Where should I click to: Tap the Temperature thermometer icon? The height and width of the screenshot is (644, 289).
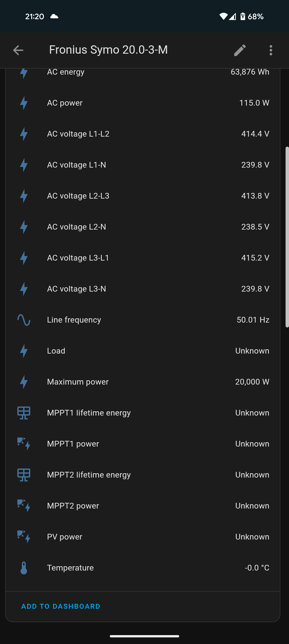point(24,568)
